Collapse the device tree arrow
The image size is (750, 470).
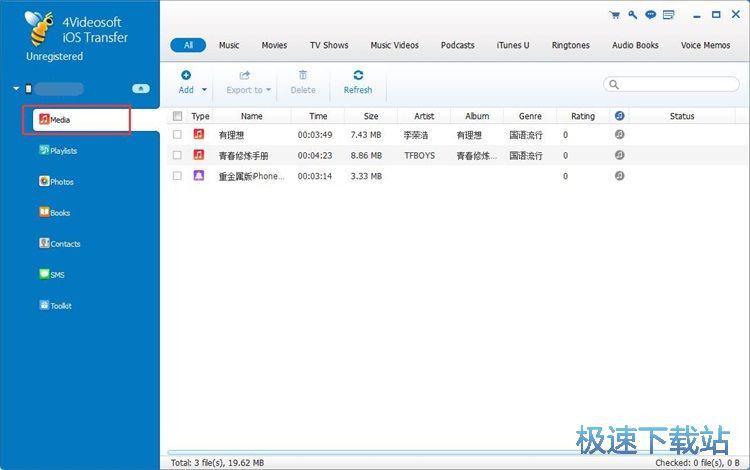click(x=16, y=88)
